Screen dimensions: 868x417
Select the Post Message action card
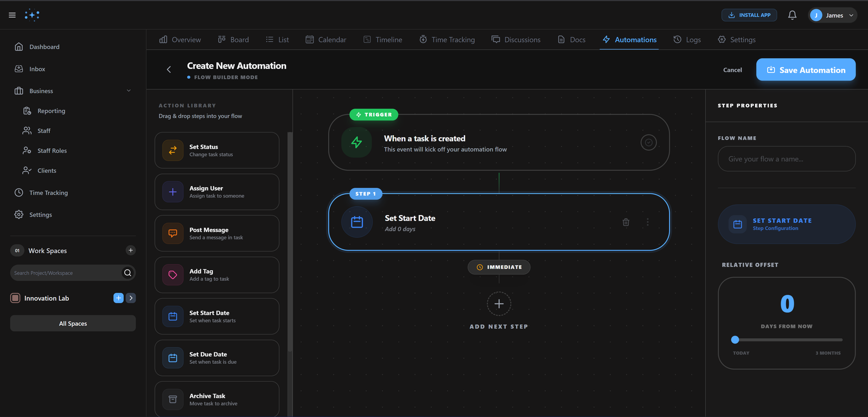[217, 233]
